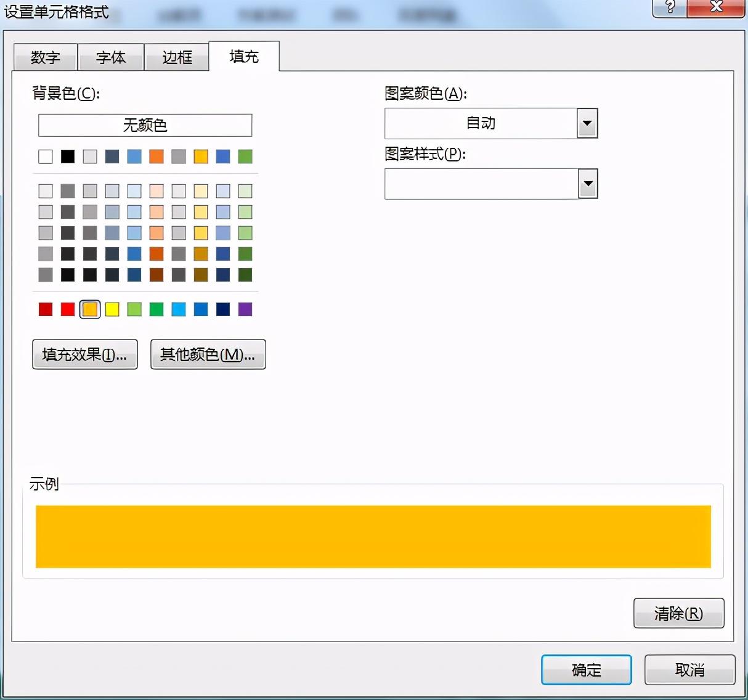Switch to the 字体 tab

[111, 57]
